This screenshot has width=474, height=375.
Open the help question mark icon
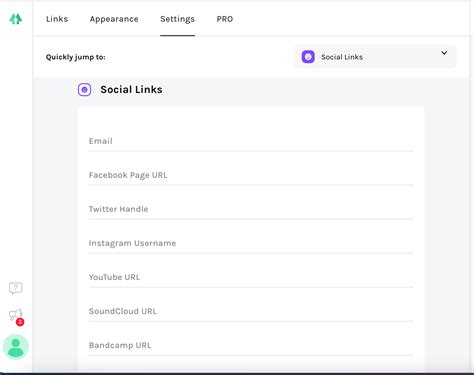click(x=16, y=288)
